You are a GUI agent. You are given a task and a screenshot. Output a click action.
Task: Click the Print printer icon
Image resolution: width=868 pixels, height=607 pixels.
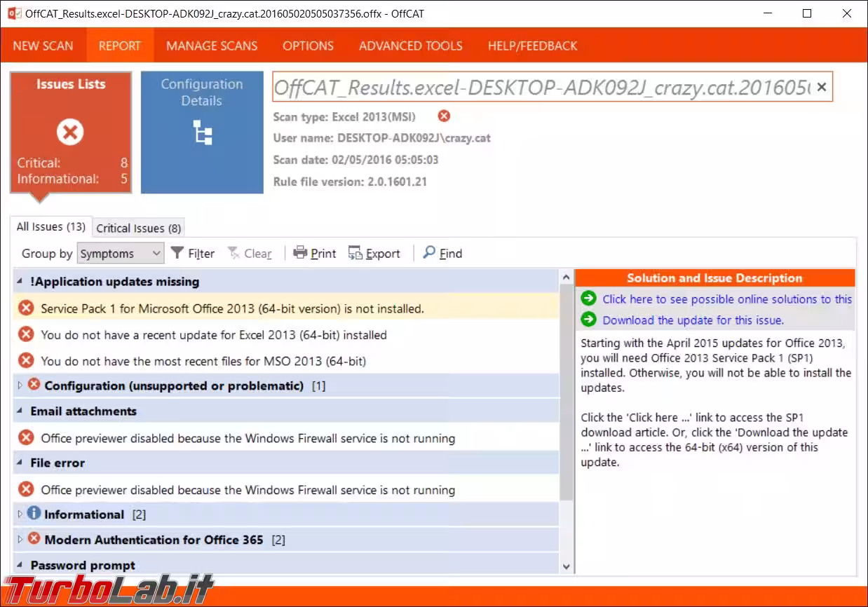(x=301, y=253)
